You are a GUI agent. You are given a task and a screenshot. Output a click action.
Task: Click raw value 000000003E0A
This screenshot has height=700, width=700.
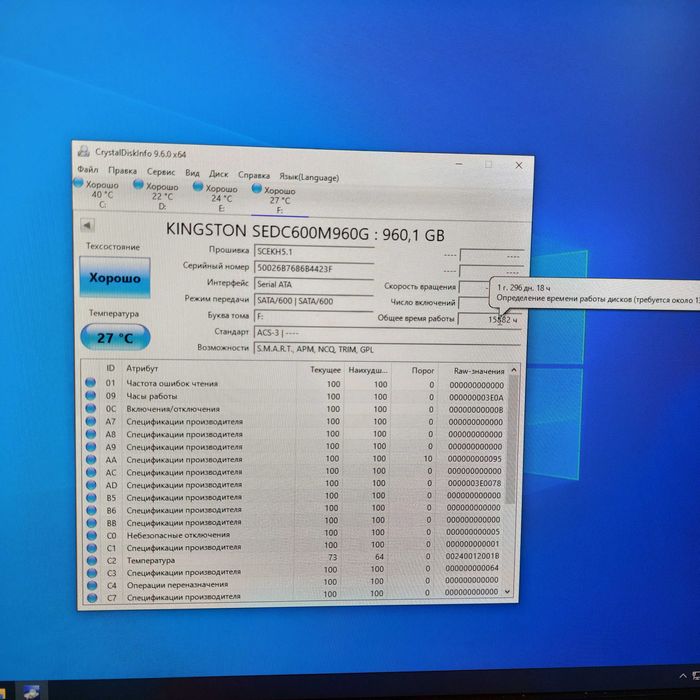click(x=476, y=397)
